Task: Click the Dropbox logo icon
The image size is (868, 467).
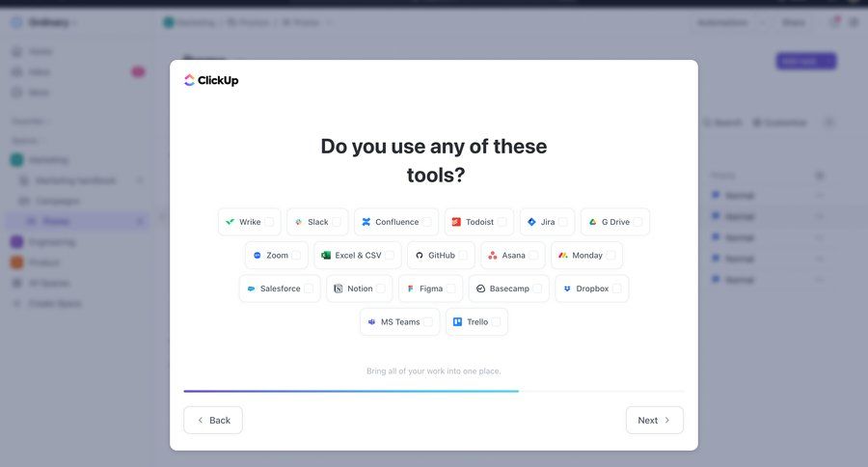Action: (x=567, y=288)
